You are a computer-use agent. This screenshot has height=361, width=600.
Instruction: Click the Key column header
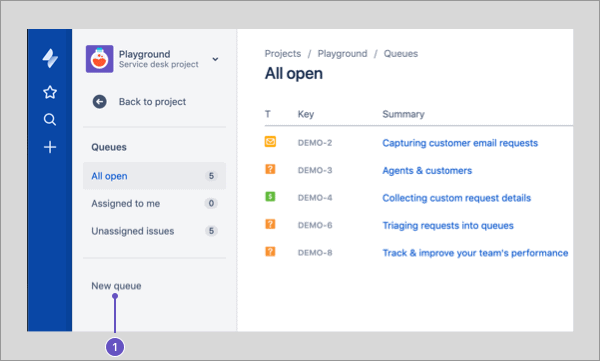306,114
